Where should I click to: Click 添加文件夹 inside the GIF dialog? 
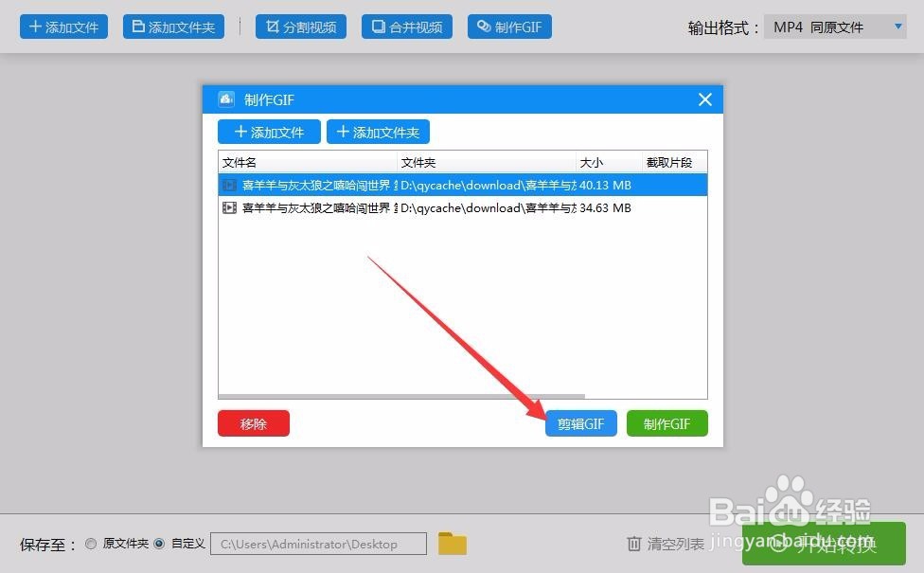tap(379, 132)
